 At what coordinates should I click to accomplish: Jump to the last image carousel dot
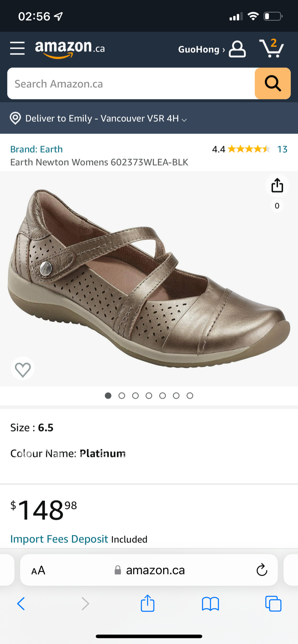[190, 395]
